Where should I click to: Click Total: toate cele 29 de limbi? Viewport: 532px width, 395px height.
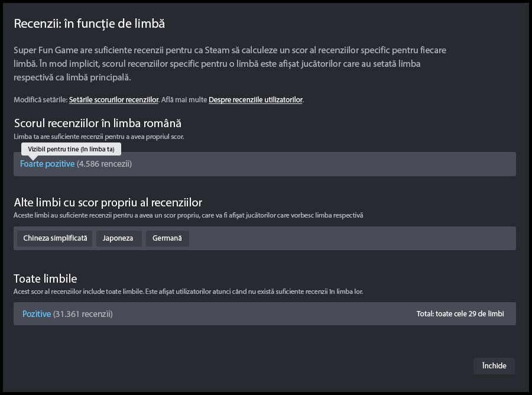pyautogui.click(x=460, y=314)
